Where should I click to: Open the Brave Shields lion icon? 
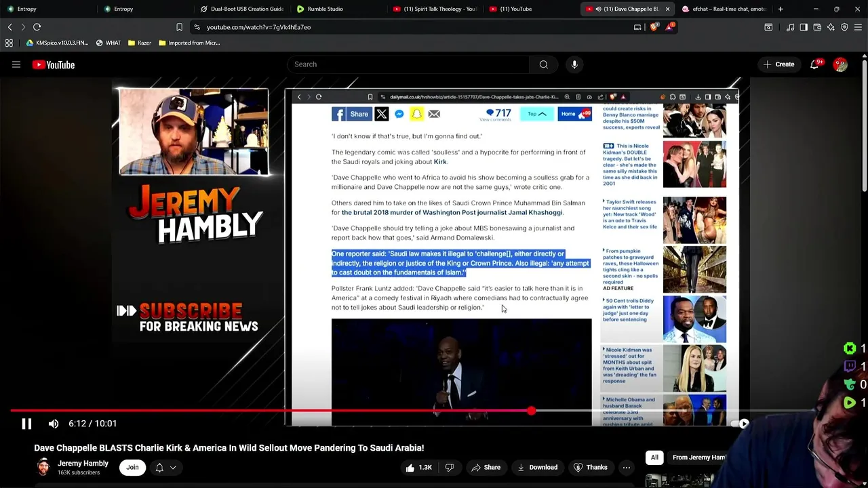(654, 27)
